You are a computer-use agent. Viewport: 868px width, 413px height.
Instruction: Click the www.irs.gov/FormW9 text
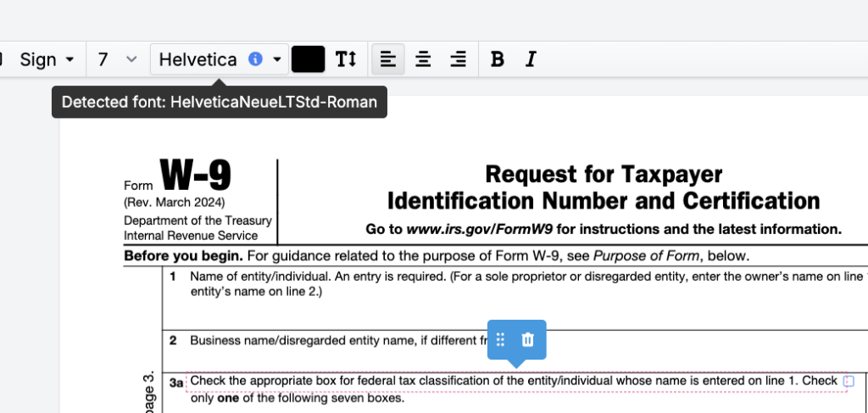(480, 229)
